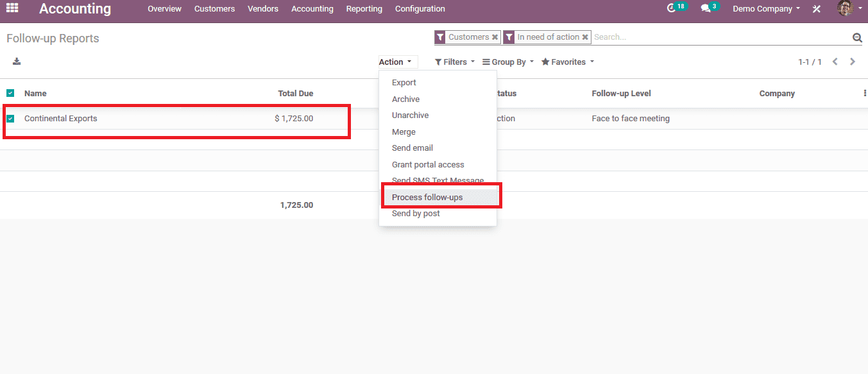Open the Accounting top menu item
The width and height of the screenshot is (868, 374).
312,9
